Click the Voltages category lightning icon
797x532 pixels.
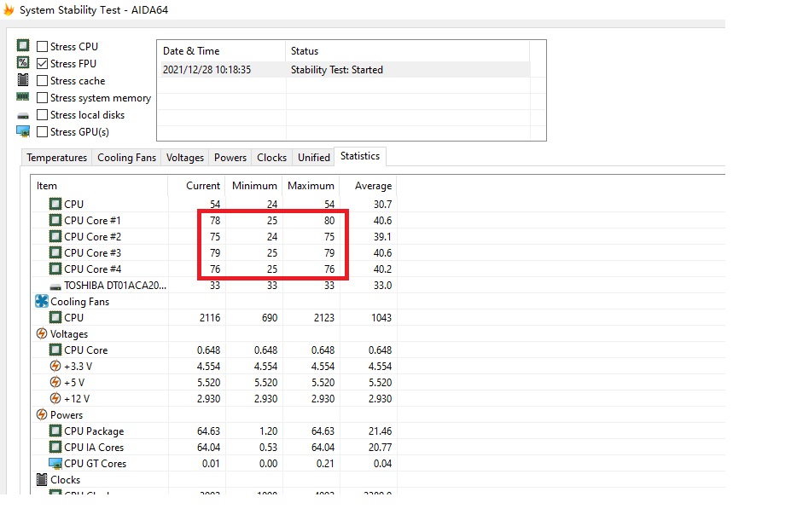[x=42, y=334]
